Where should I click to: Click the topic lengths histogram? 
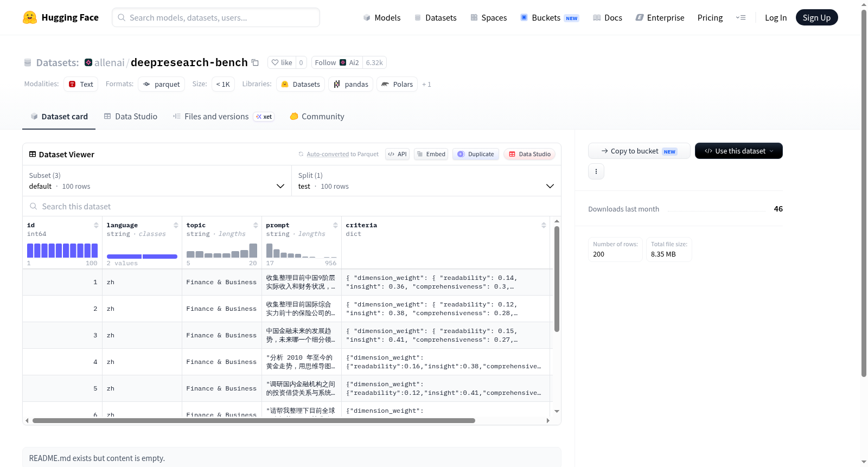pos(222,250)
